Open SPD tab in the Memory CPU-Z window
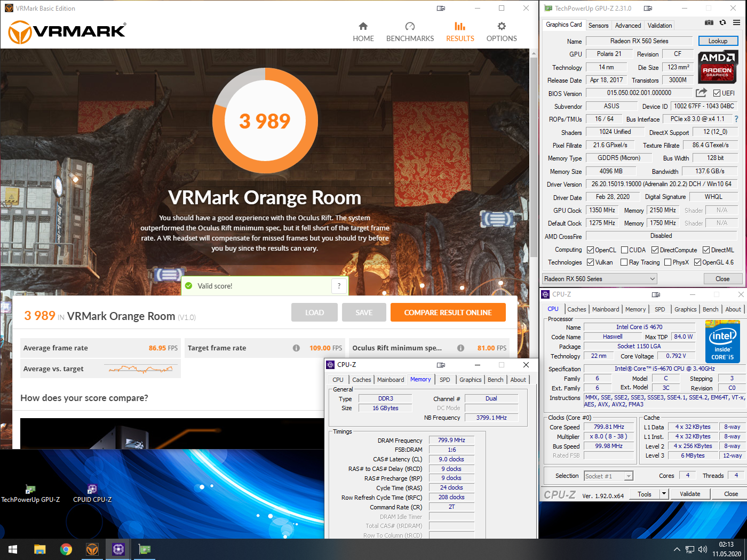This screenshot has width=747, height=560. point(445,380)
